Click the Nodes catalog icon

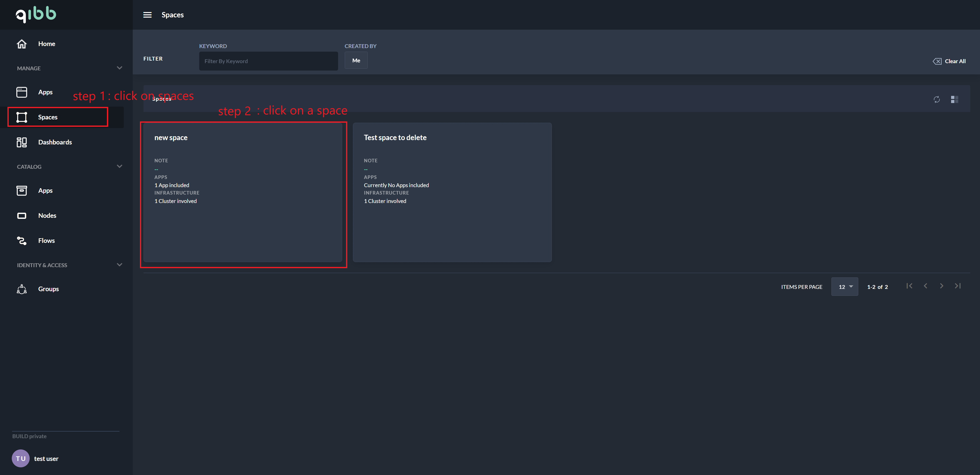(22, 216)
